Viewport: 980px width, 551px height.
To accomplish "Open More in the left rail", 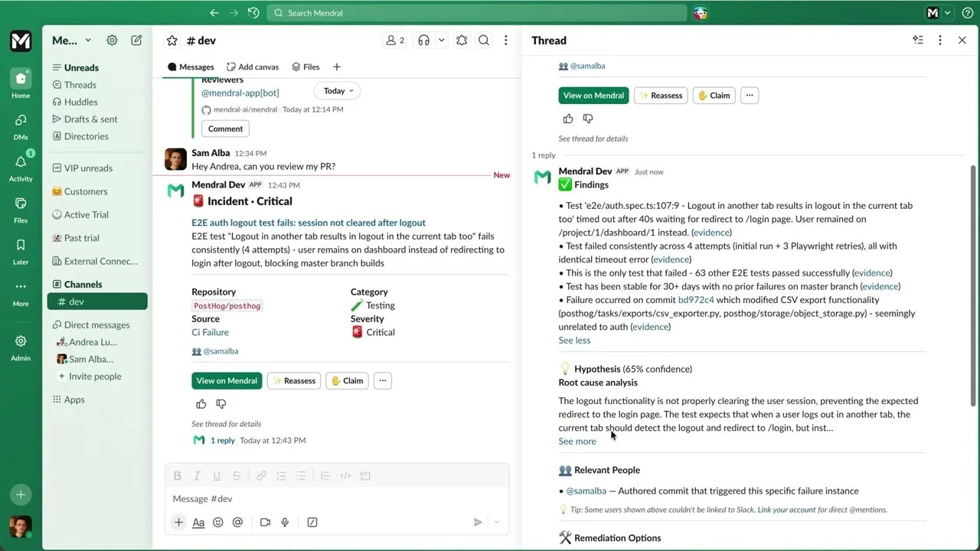I will click(21, 292).
